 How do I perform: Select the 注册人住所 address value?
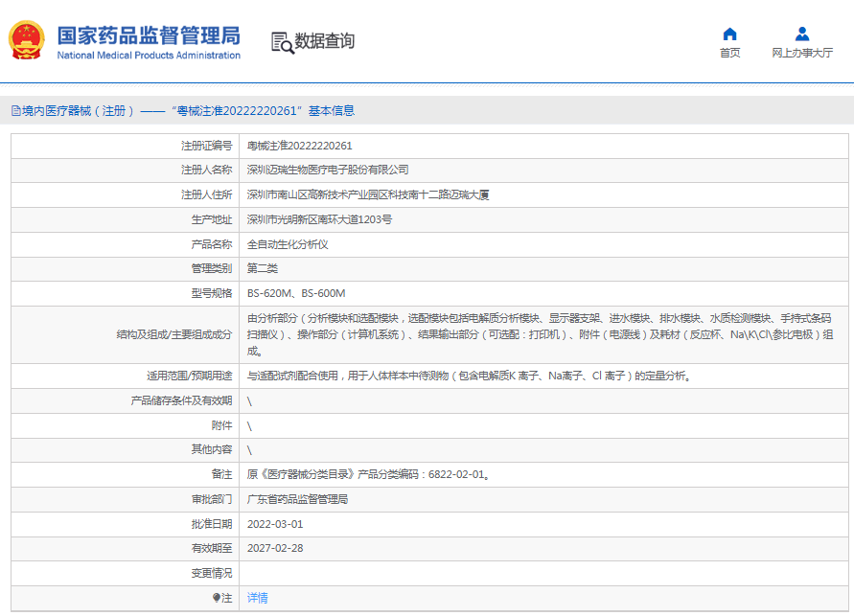(368, 194)
